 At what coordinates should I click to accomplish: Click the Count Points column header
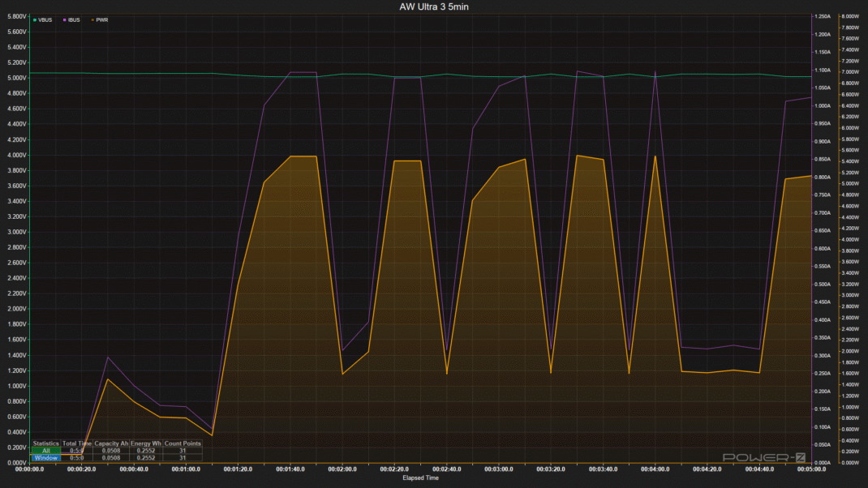pos(183,443)
